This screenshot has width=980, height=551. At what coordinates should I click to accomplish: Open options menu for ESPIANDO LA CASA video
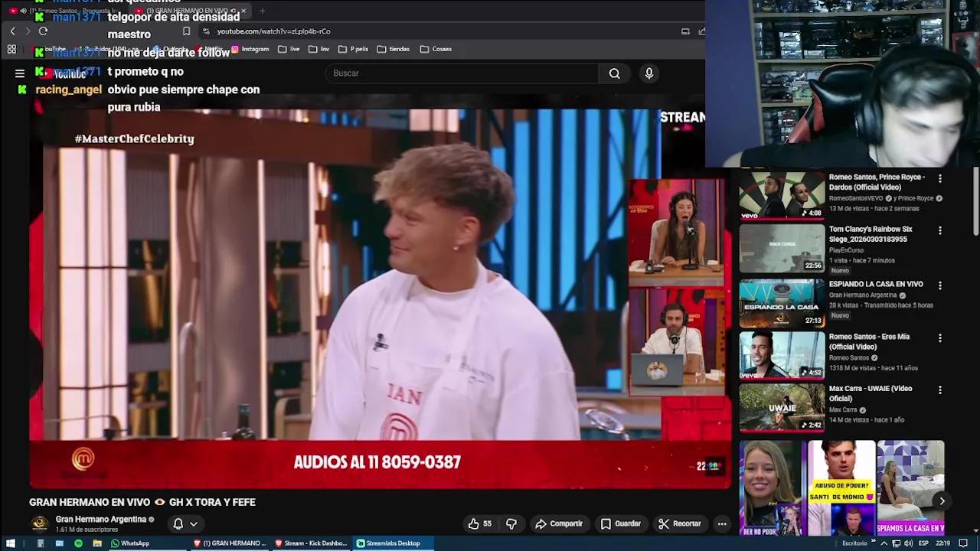940,285
